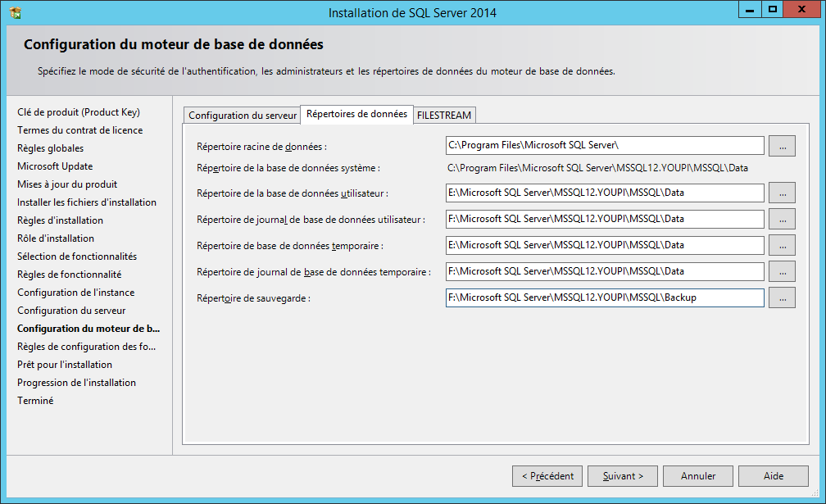The image size is (826, 504).
Task: Select 'Règles globales' step in sidebar
Action: pos(51,148)
